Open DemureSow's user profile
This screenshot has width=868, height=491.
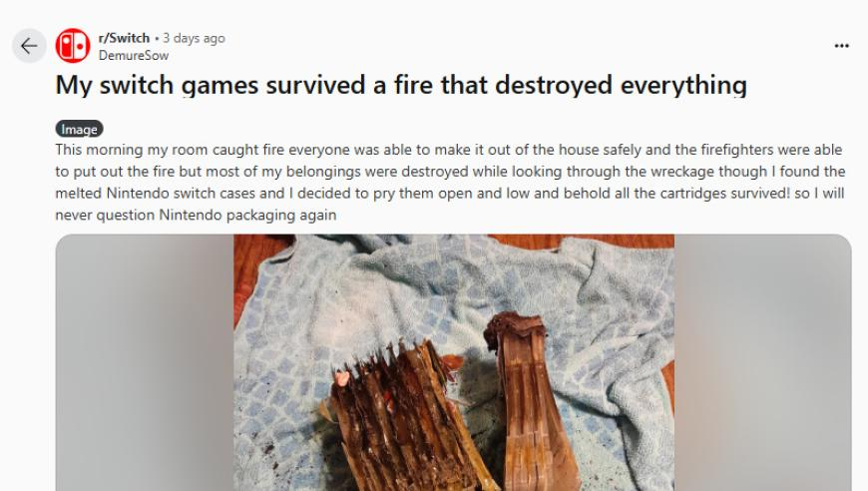pyautogui.click(x=134, y=55)
